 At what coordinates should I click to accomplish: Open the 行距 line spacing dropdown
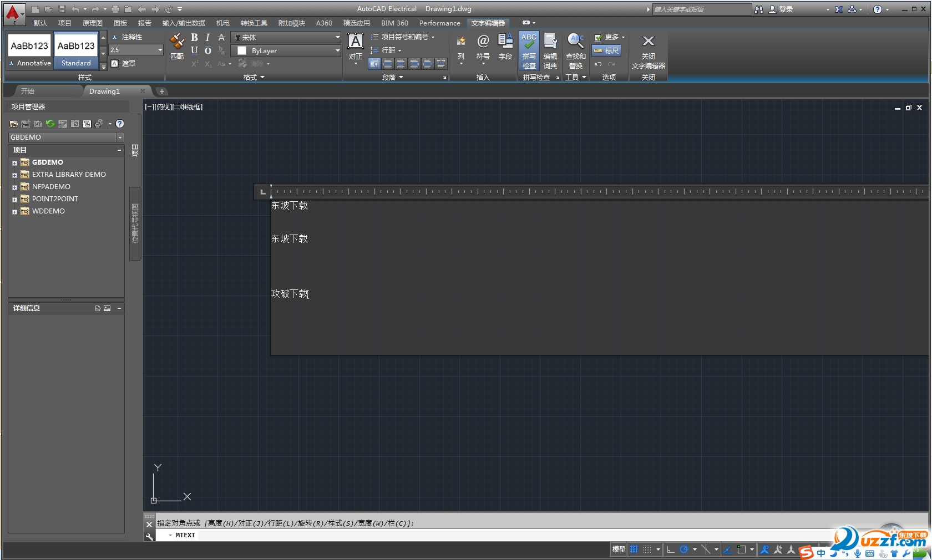(x=386, y=50)
